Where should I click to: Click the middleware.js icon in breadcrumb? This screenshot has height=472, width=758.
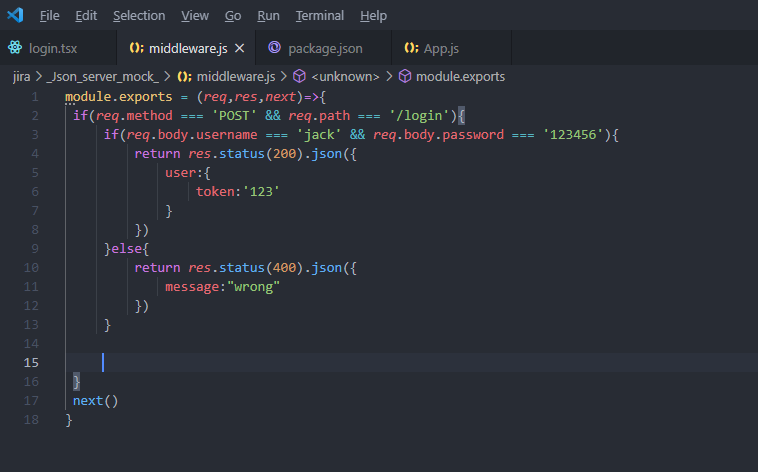click(x=184, y=76)
